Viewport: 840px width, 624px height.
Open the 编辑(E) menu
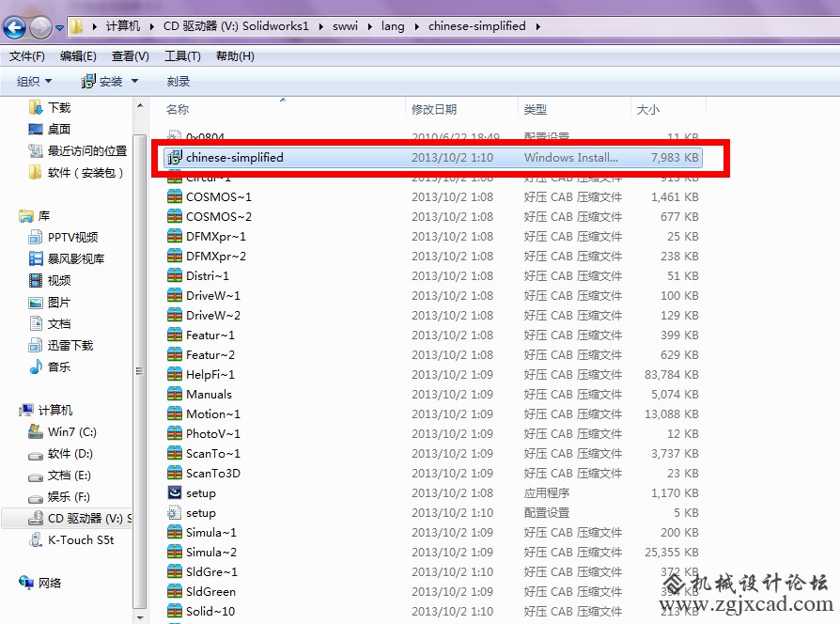[x=78, y=56]
